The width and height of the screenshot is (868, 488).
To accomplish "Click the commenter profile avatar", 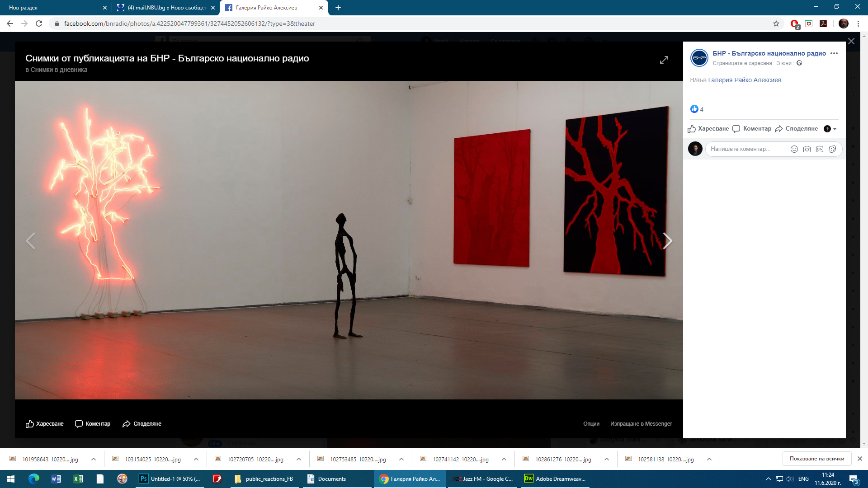I will [695, 149].
